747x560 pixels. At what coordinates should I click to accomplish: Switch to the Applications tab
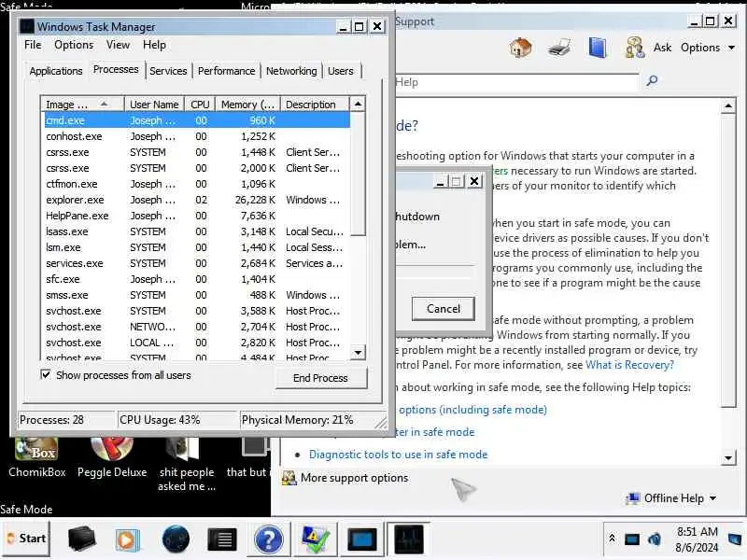(56, 71)
